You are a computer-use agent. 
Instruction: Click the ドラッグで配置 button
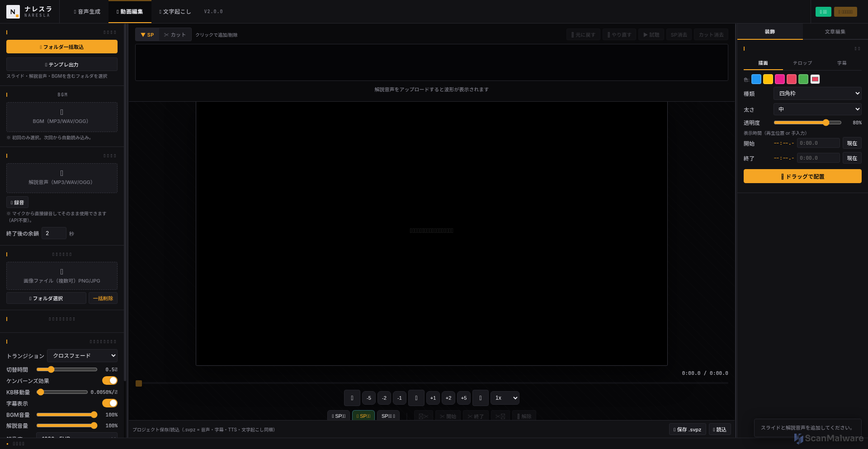pos(802,176)
